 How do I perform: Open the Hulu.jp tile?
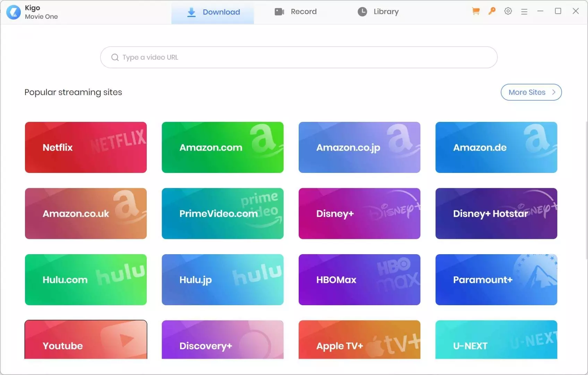click(222, 280)
